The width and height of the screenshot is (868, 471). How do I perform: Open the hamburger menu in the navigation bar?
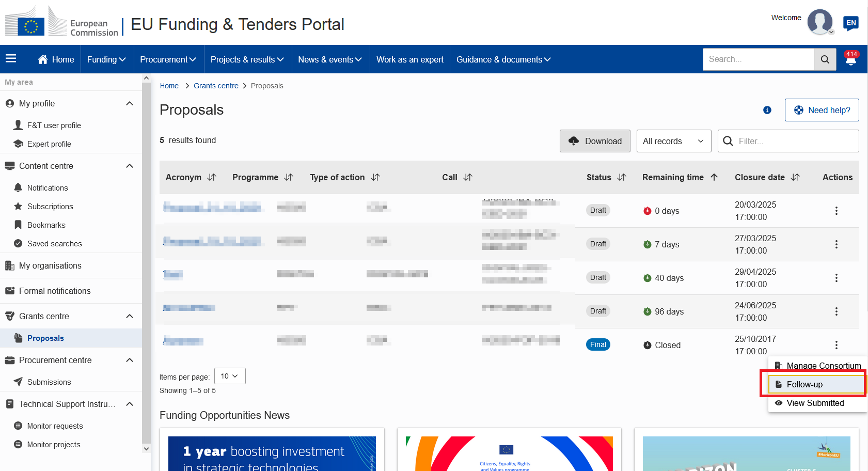pos(11,59)
